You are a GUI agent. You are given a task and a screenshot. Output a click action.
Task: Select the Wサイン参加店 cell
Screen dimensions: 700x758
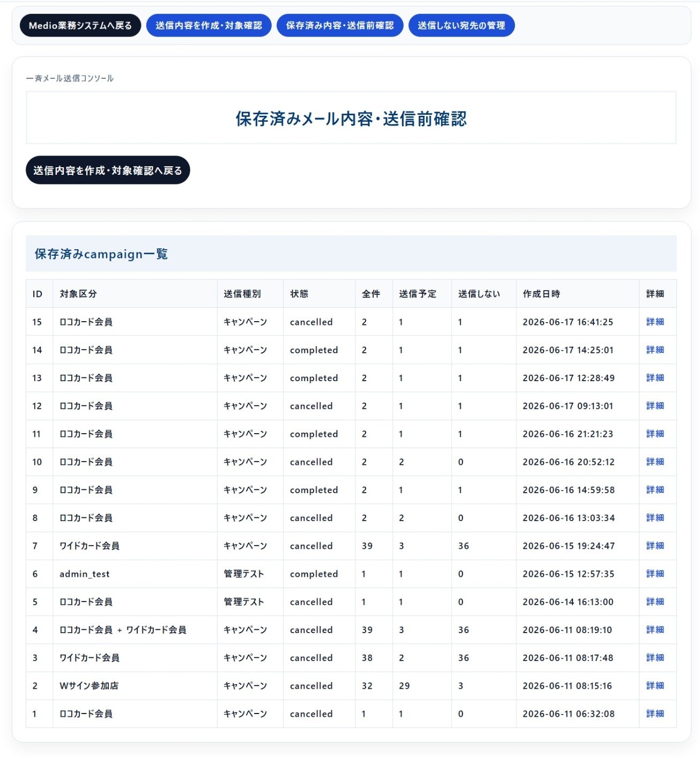coord(135,686)
